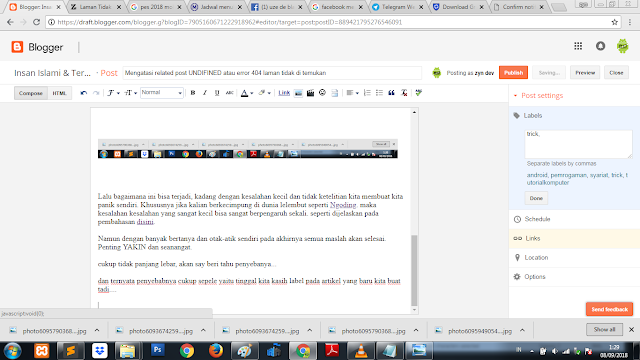
Task: Bookmark this page with star icon
Action: [x=615, y=22]
